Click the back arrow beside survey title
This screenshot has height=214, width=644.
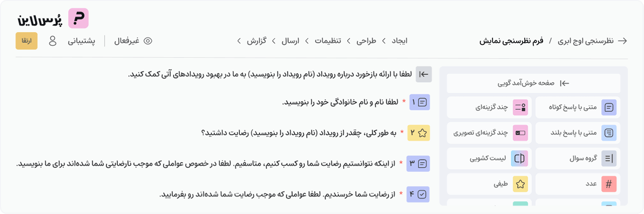coord(622,41)
